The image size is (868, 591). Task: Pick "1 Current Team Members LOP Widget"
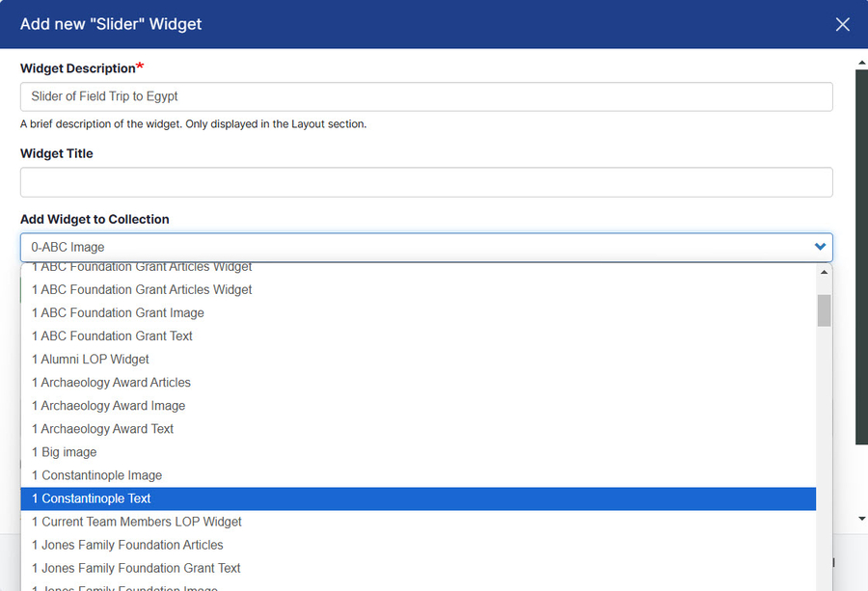coord(136,522)
